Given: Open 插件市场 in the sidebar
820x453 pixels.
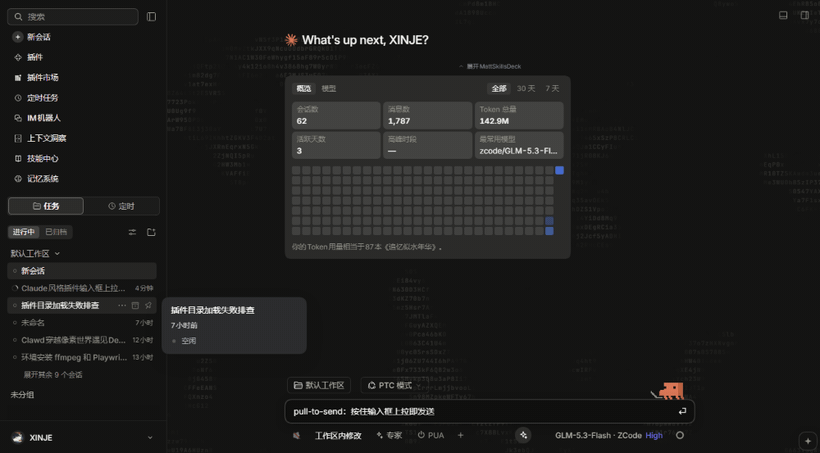Looking at the screenshot, I should (x=43, y=77).
